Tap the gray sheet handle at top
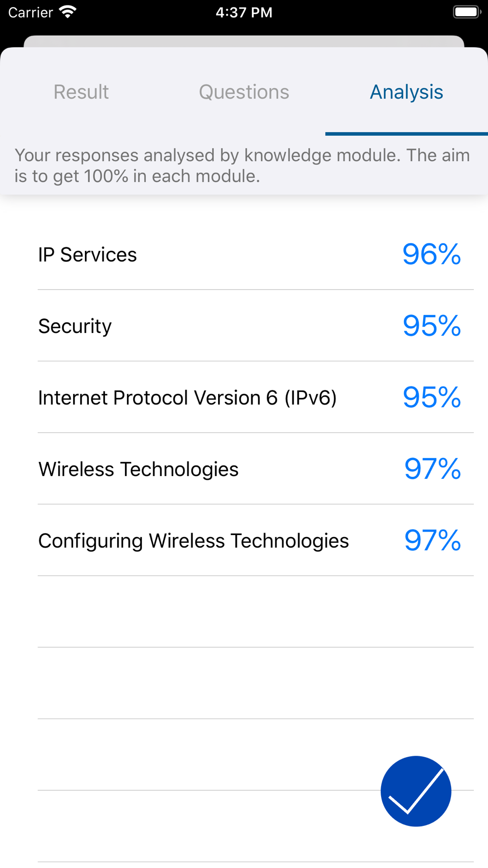488x868 pixels. [244, 41]
